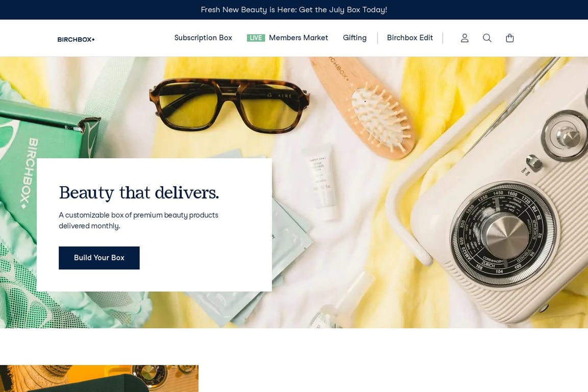Open the shopping bag icon

click(509, 38)
